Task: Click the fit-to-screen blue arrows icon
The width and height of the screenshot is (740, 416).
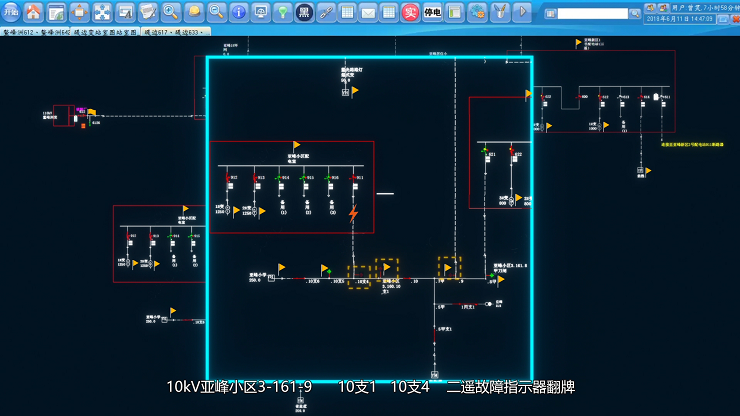Action: [102, 12]
